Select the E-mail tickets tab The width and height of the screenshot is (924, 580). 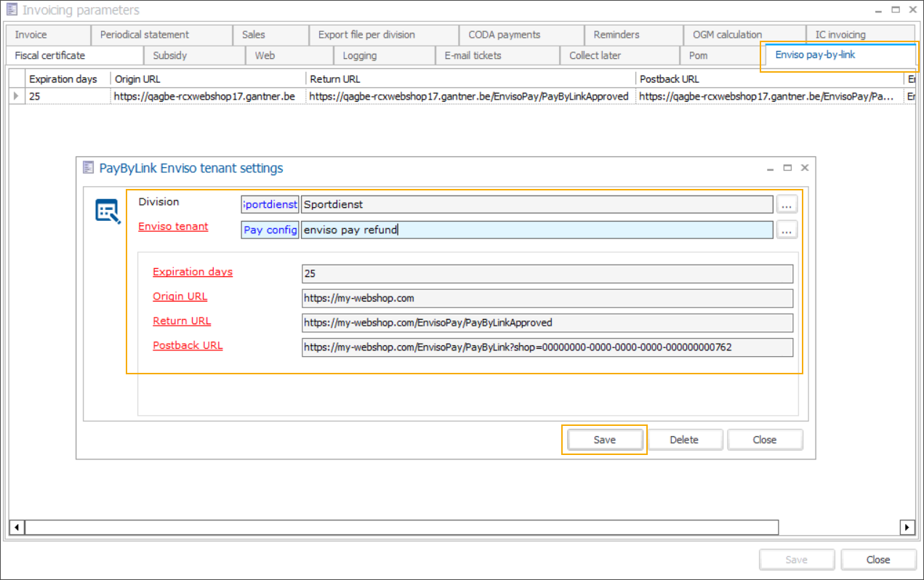point(473,55)
